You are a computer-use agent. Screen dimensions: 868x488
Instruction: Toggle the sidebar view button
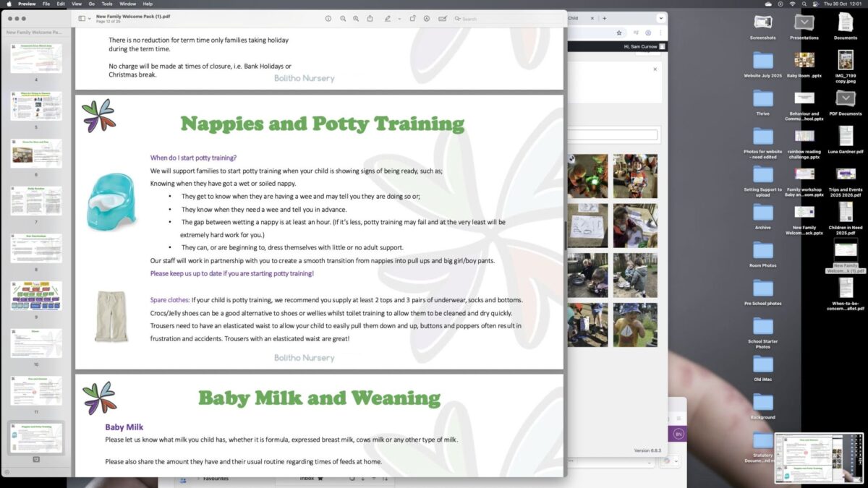[82, 19]
